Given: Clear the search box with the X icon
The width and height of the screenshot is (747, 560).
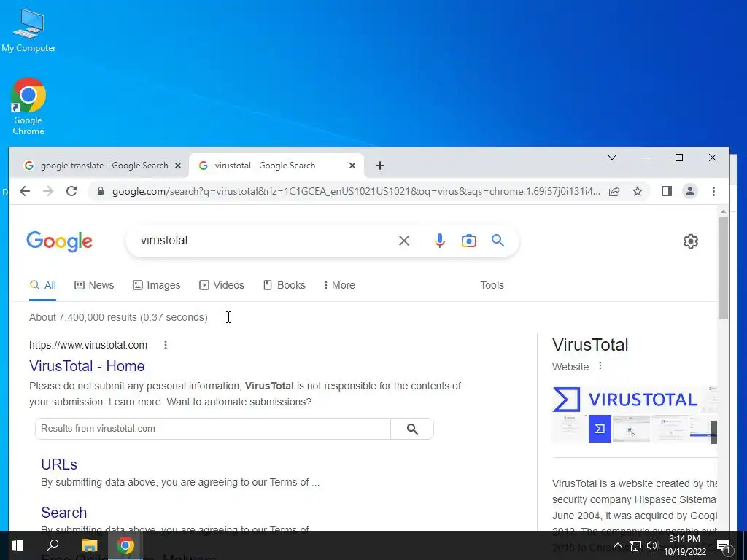Looking at the screenshot, I should (x=404, y=241).
